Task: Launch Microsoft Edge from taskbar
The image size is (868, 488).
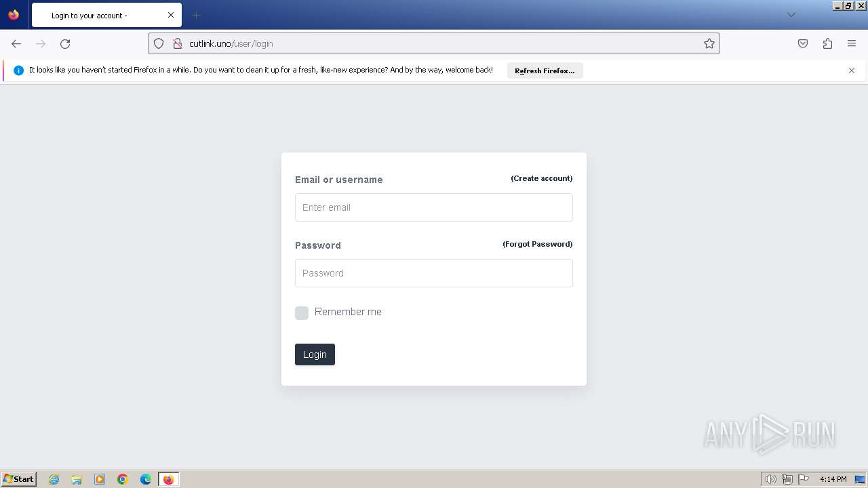Action: coord(146,479)
